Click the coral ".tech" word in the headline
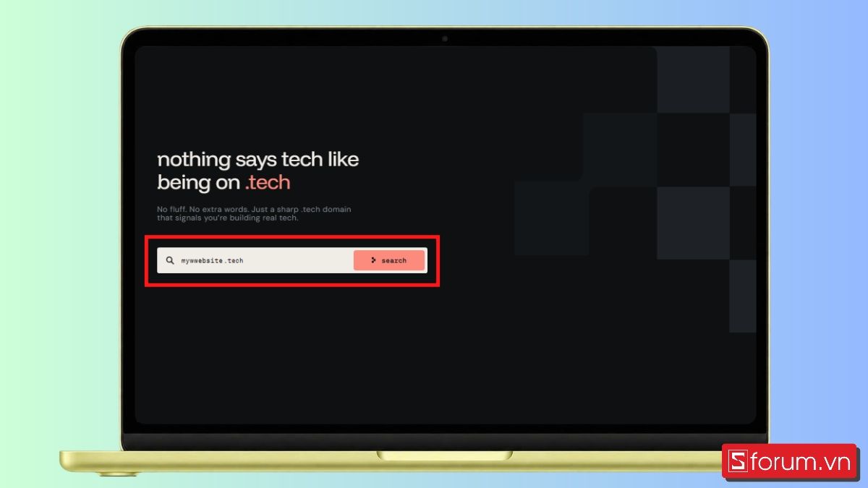 point(268,182)
